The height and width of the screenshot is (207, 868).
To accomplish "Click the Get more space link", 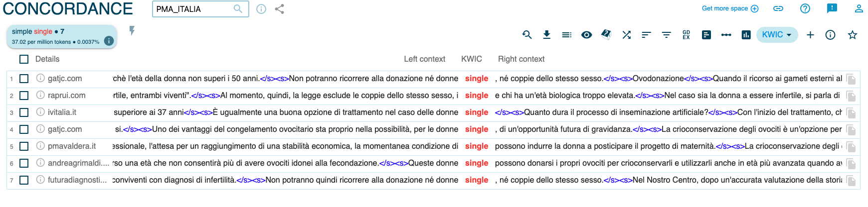I will point(729,8).
